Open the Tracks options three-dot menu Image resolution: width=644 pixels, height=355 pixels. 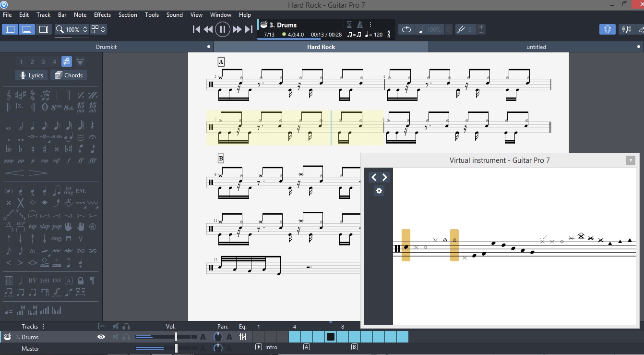tap(43, 327)
